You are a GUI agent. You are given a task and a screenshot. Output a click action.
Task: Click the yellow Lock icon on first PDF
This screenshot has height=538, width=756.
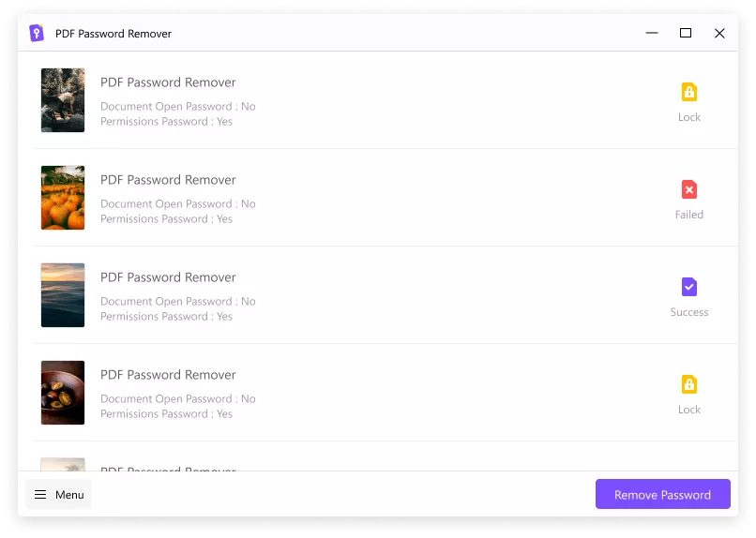pyautogui.click(x=689, y=92)
